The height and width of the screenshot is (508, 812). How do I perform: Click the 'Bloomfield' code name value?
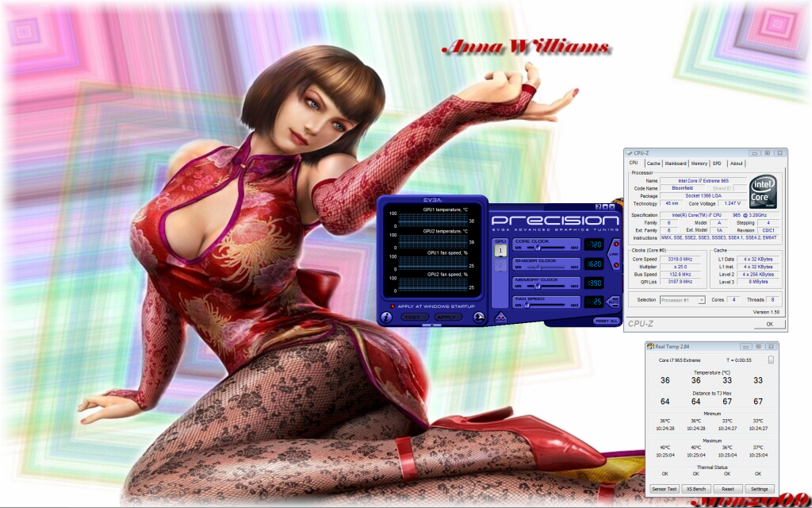point(681,189)
